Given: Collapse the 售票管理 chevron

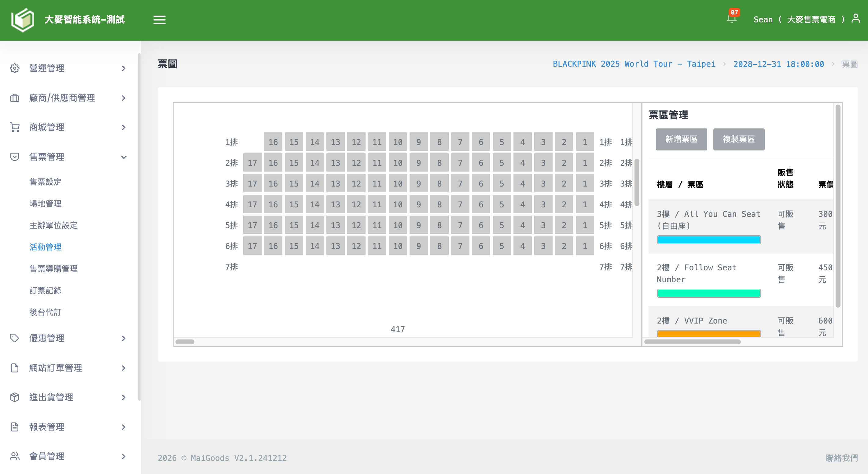Looking at the screenshot, I should tap(124, 157).
